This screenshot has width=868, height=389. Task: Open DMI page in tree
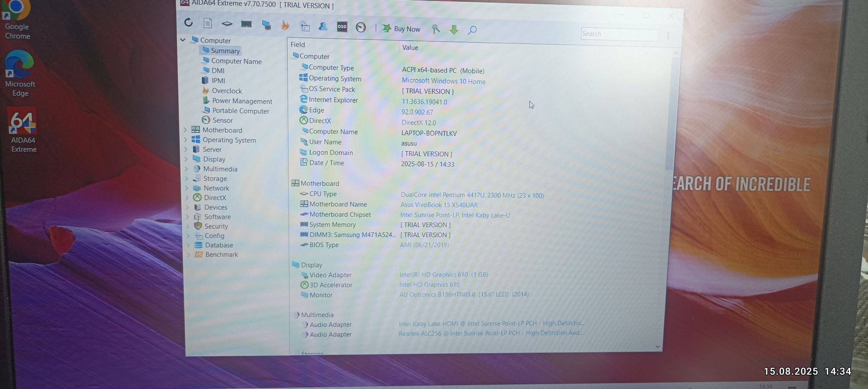[218, 71]
